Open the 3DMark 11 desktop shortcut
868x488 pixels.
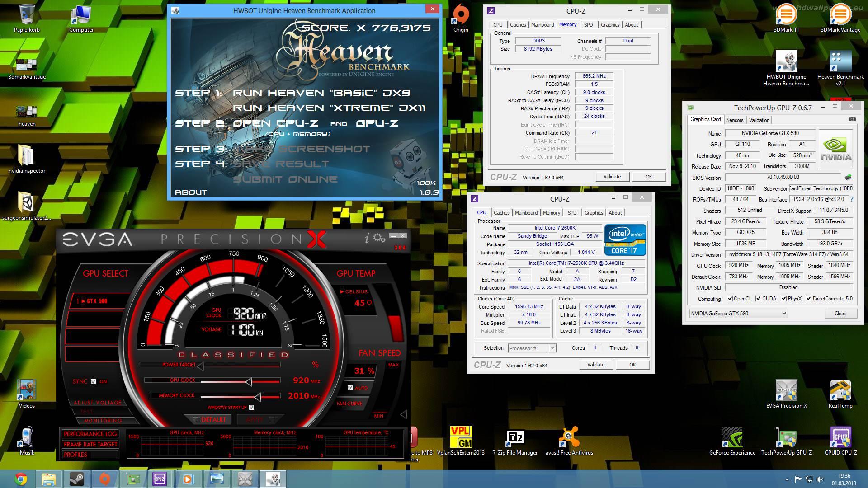pos(786,19)
